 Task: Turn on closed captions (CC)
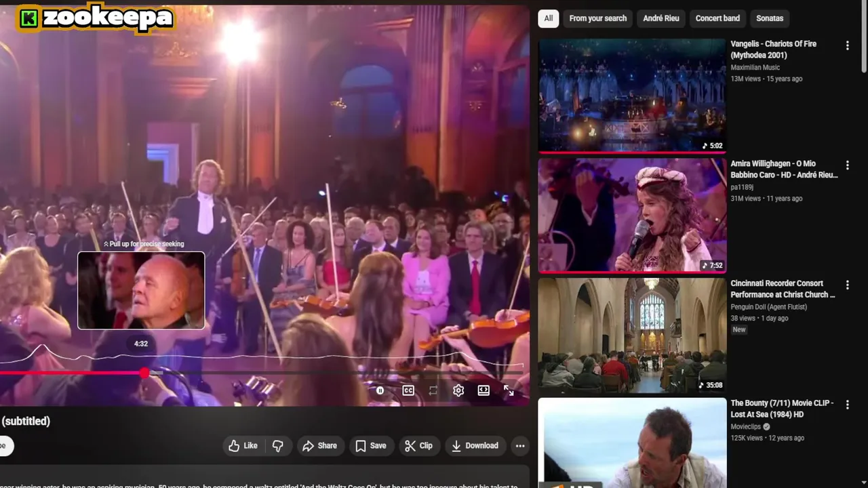coord(408,390)
